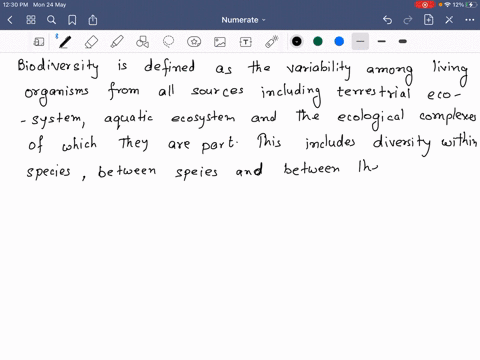480x360 pixels.
Task: Select the Shapes tool
Action: [x=142, y=42]
